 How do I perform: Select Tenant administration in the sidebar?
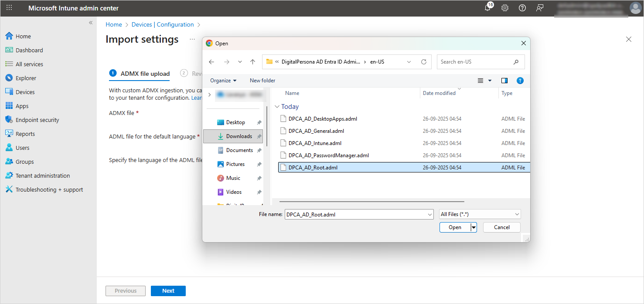pos(42,175)
